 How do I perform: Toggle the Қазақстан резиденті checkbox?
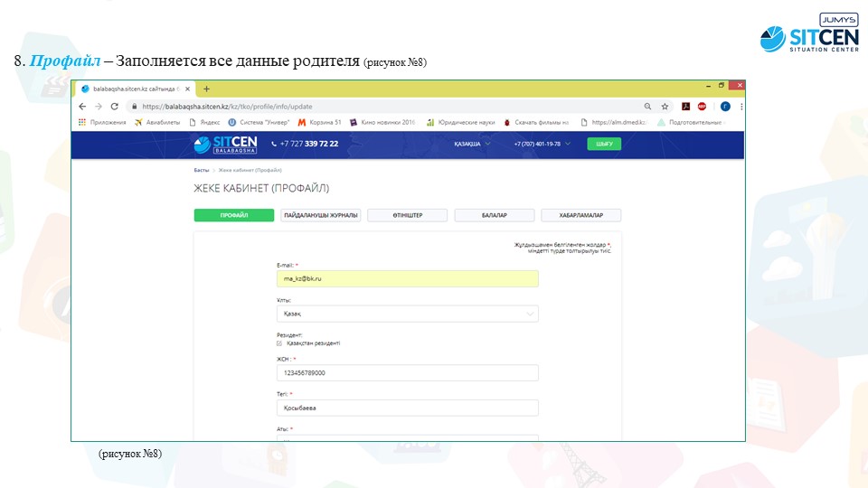click(x=278, y=343)
